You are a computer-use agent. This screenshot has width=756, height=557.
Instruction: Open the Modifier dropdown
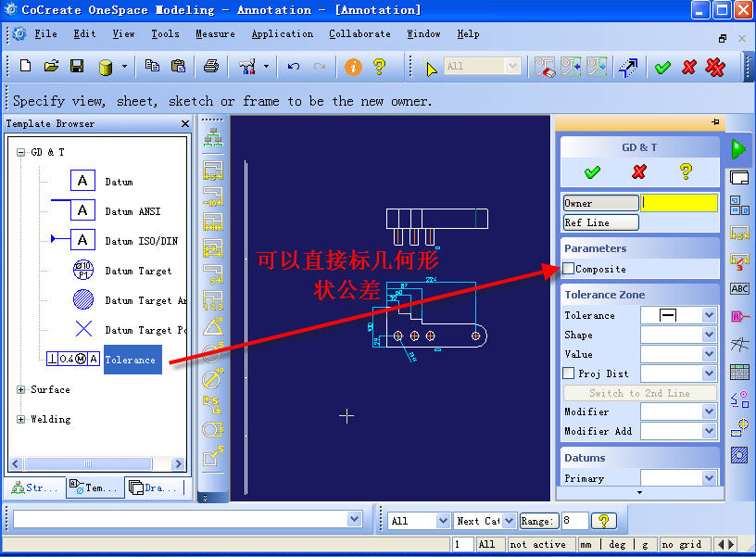click(x=709, y=411)
